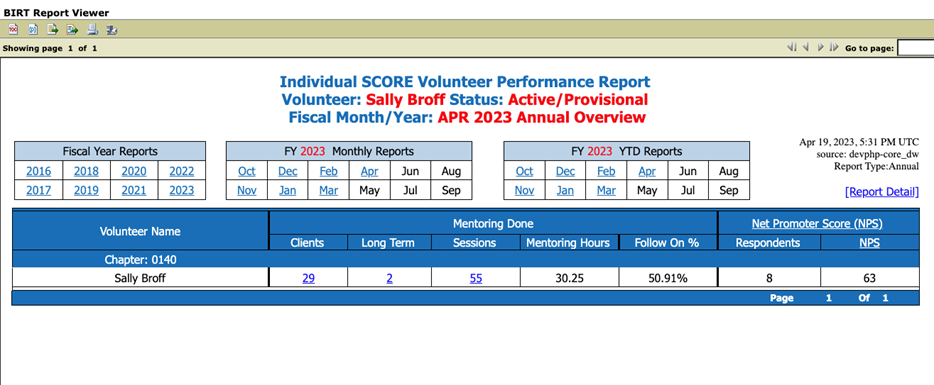This screenshot has height=385, width=934.
Task: Open Nov under FY 2023 YTD Reports
Action: pyautogui.click(x=524, y=191)
